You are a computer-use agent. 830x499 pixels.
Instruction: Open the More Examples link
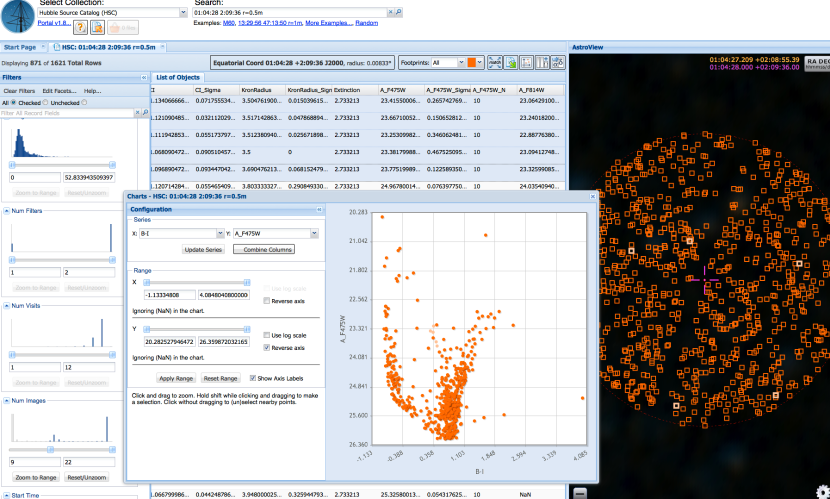328,22
